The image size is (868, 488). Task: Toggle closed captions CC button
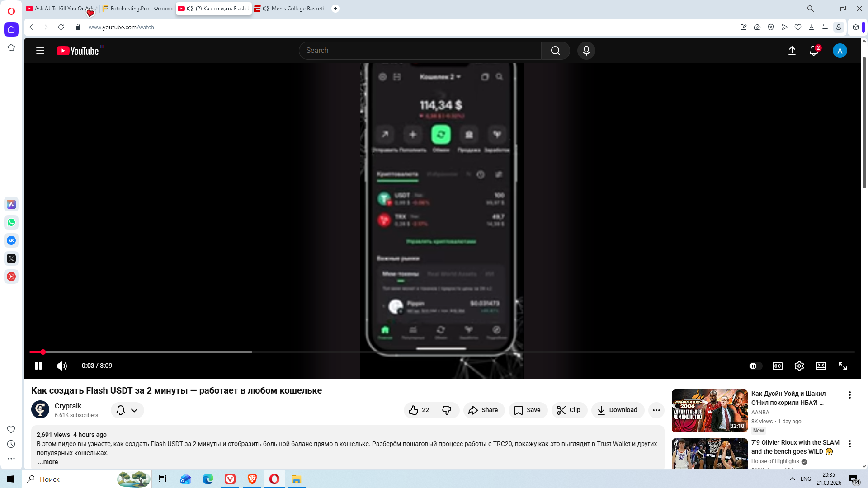[x=778, y=366]
